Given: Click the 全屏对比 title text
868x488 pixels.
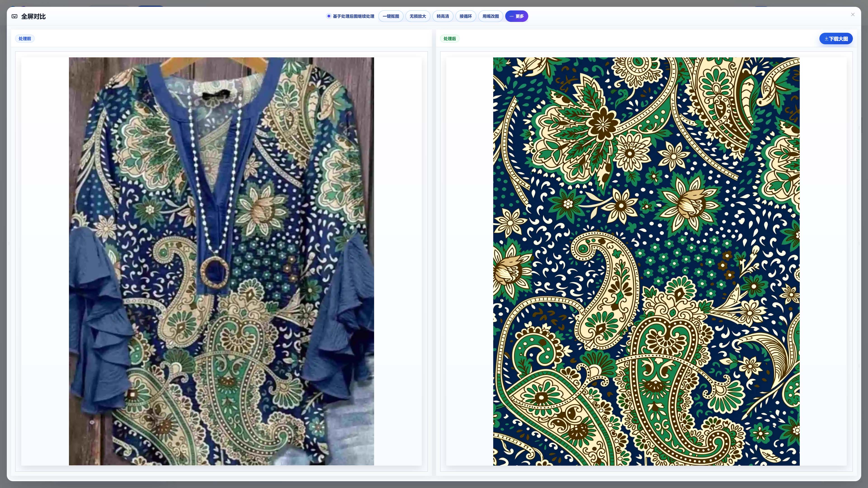Looking at the screenshot, I should [x=33, y=16].
